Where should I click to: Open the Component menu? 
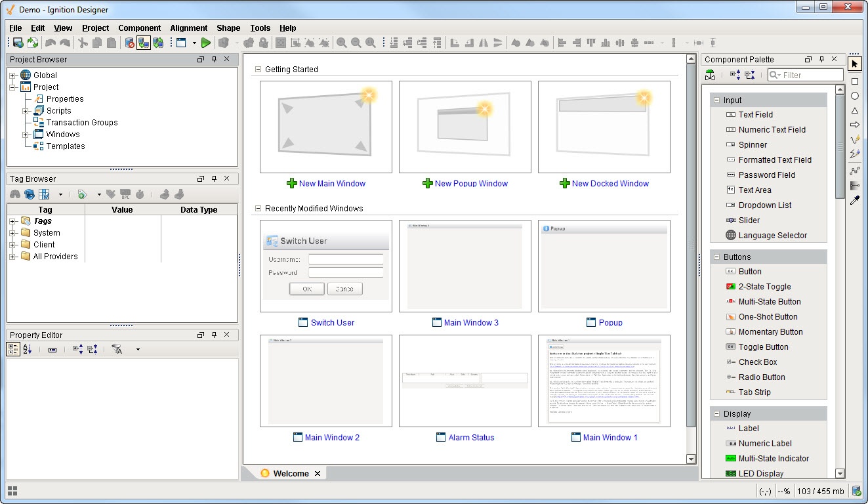[139, 28]
